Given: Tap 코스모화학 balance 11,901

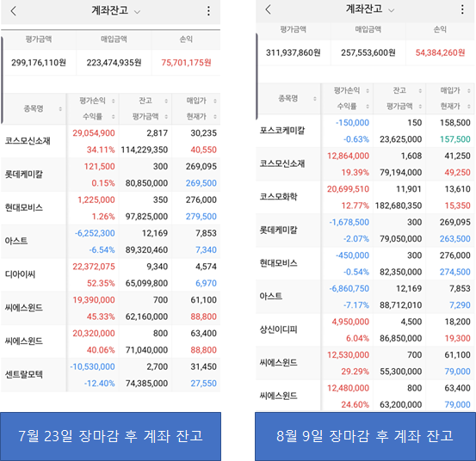Looking at the screenshot, I should tap(409, 189).
